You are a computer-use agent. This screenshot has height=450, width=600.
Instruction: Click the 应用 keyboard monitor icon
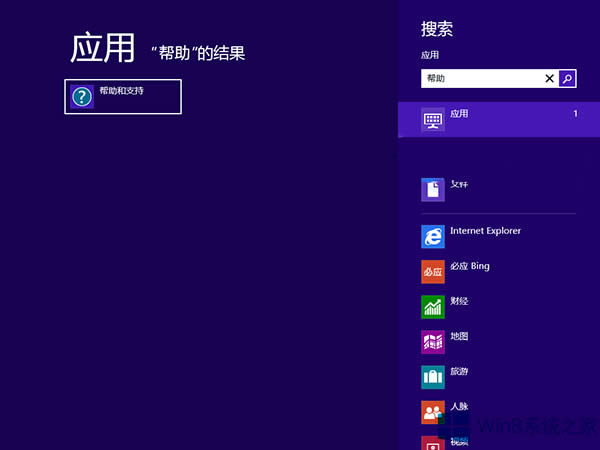pyautogui.click(x=433, y=120)
